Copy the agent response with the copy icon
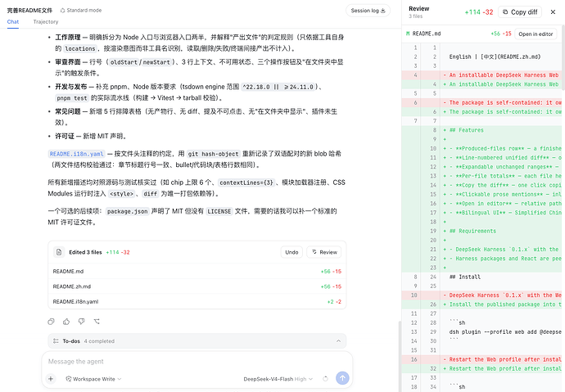Viewport: 565px width, 392px height. click(x=51, y=322)
